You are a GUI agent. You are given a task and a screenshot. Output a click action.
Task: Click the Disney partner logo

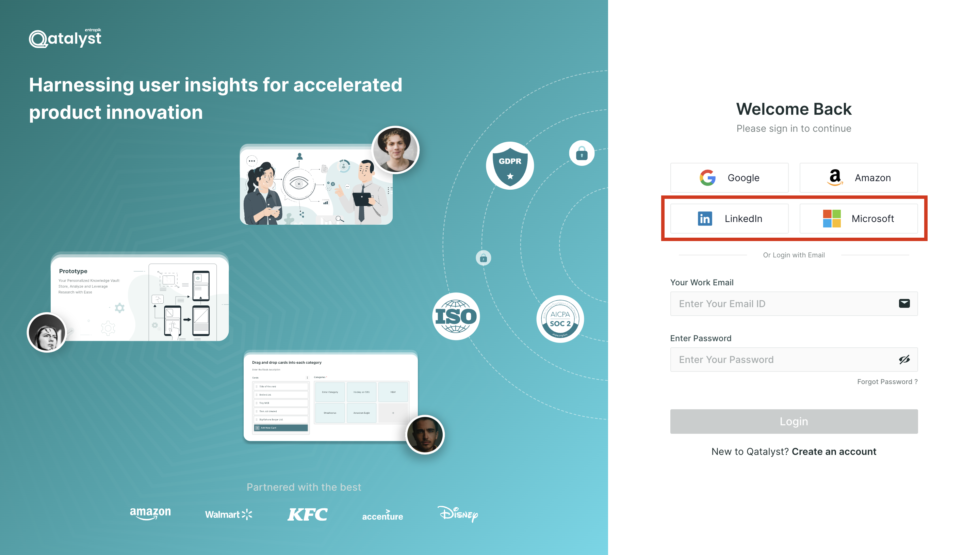tap(457, 514)
